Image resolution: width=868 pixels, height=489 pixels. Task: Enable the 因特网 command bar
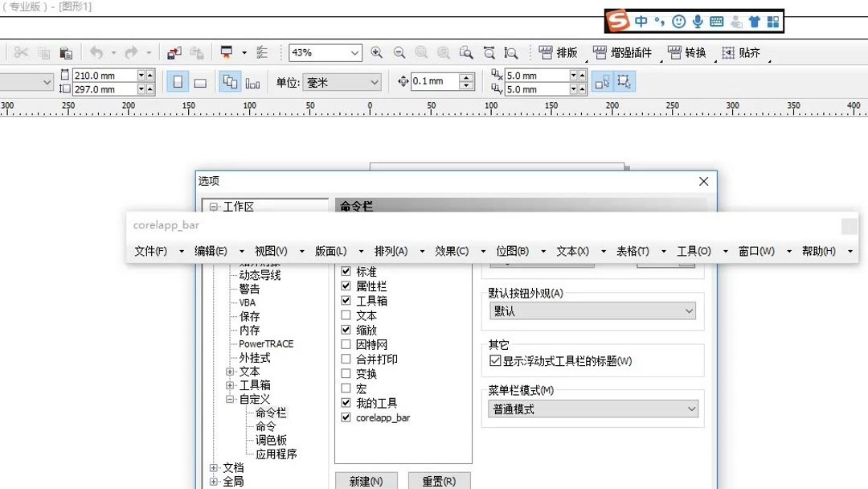click(346, 344)
